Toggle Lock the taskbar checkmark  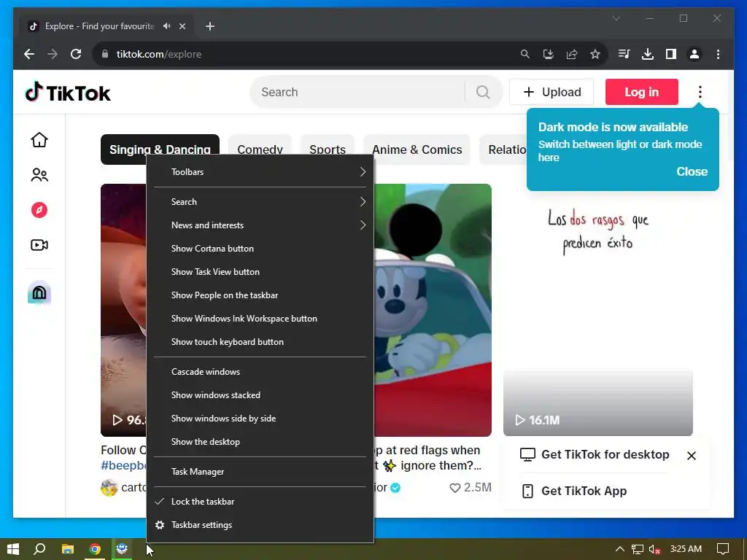(260, 502)
